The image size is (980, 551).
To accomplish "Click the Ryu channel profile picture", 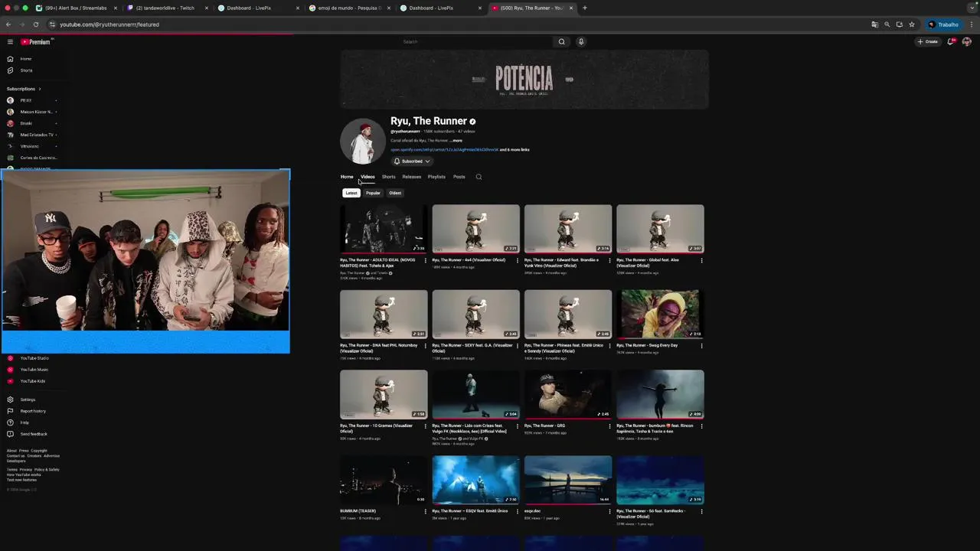I will 363,142.
